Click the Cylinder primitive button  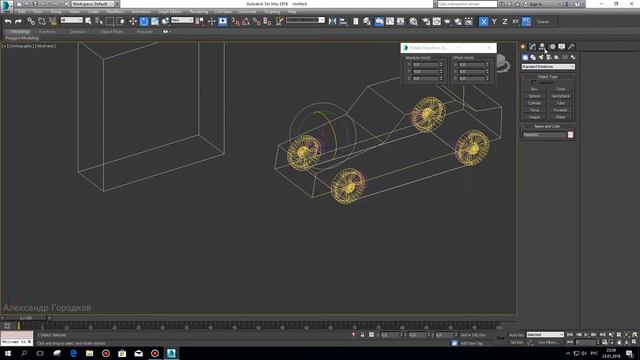pos(534,103)
